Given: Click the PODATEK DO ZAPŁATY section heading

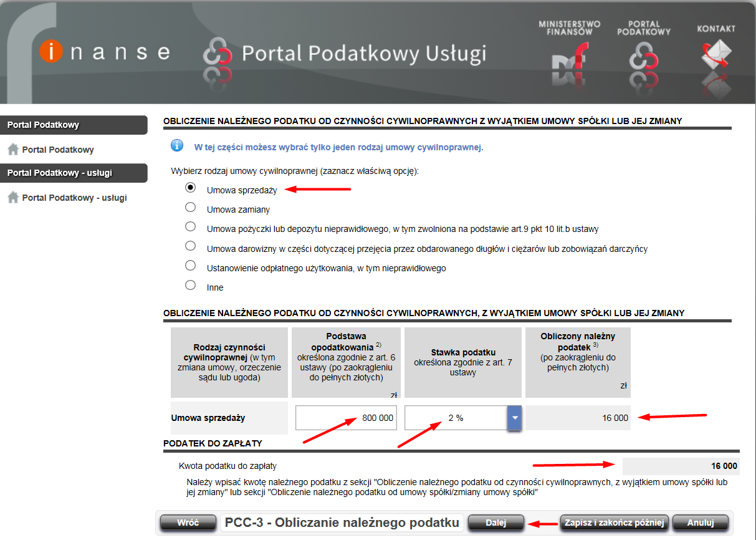Looking at the screenshot, I should [x=213, y=443].
